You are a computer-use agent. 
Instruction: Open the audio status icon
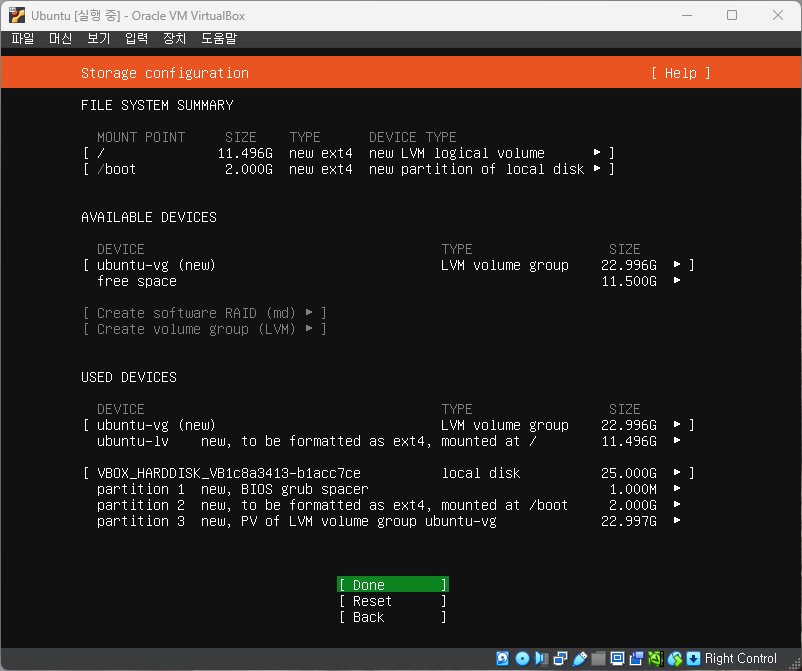pos(541,658)
